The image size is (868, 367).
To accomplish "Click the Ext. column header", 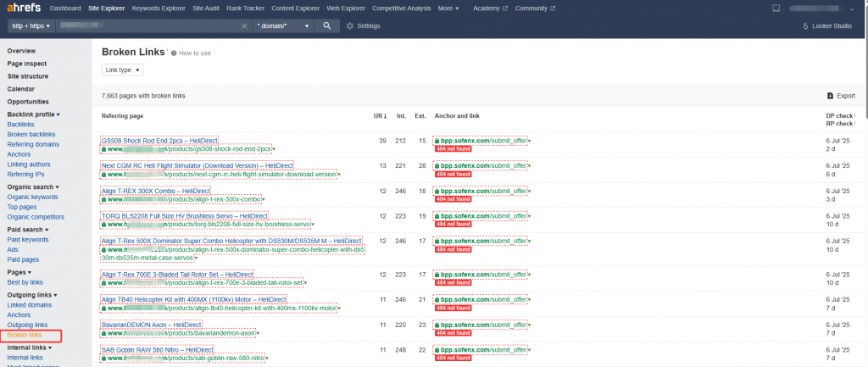I will point(420,116).
